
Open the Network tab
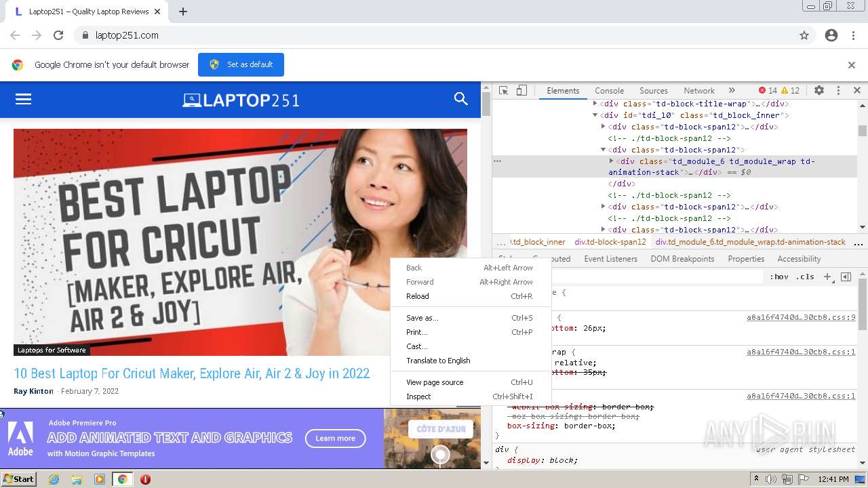[699, 90]
